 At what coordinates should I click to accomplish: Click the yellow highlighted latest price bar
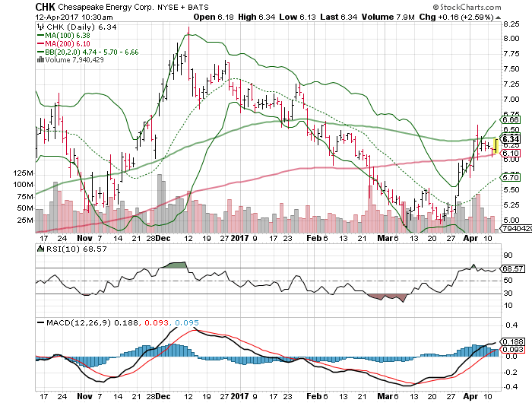coord(496,146)
